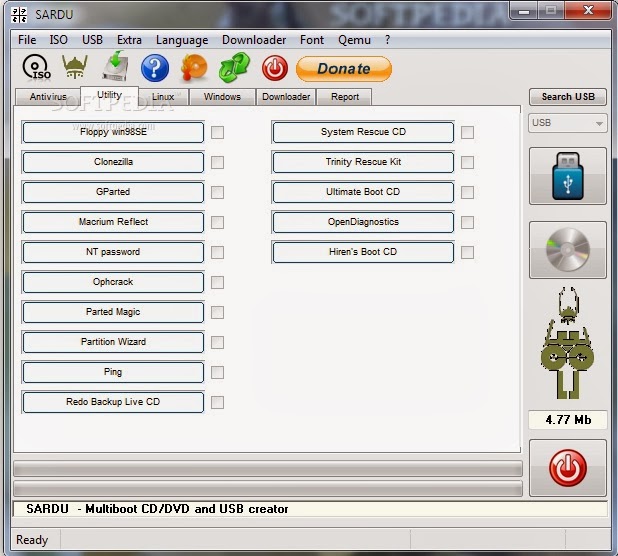Check the GParted checkbox
This screenshot has width=618, height=556.
(x=218, y=192)
